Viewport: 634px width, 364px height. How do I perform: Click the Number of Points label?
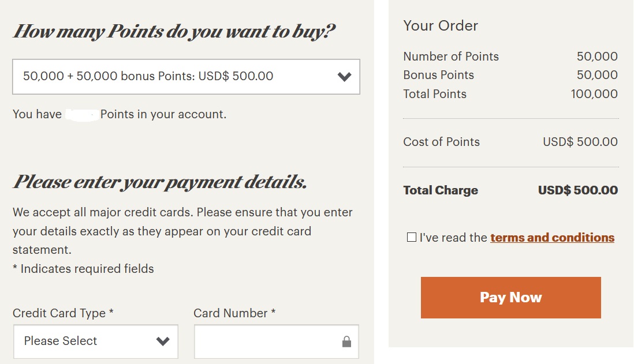pos(451,57)
